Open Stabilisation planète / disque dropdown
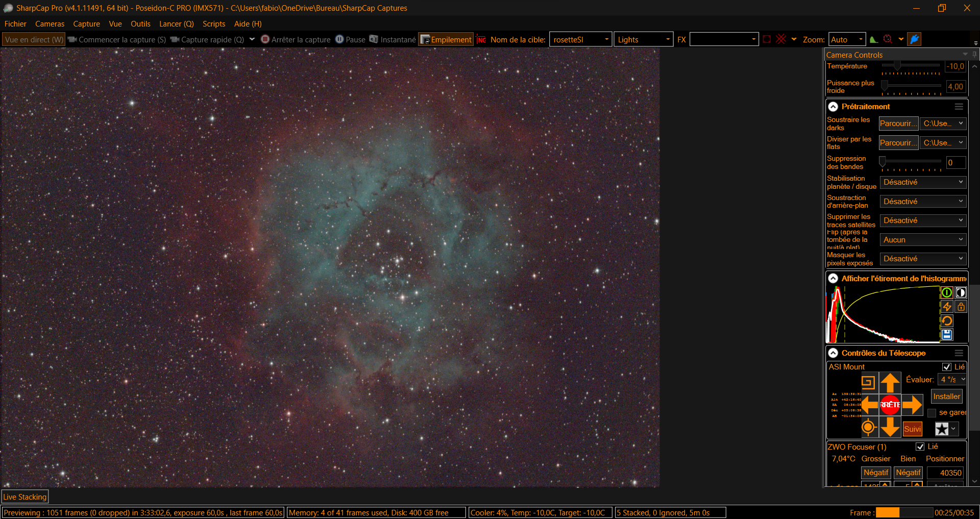This screenshot has width=980, height=519. click(923, 182)
